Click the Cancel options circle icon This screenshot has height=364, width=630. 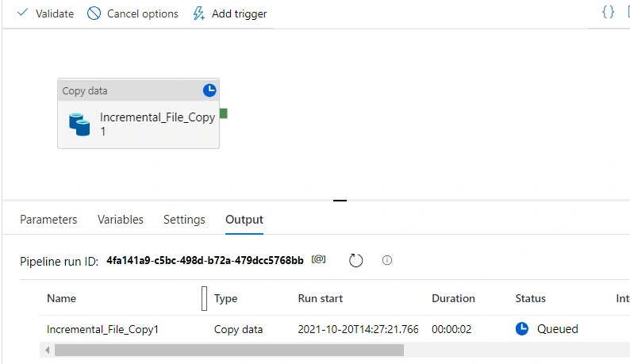pyautogui.click(x=94, y=13)
